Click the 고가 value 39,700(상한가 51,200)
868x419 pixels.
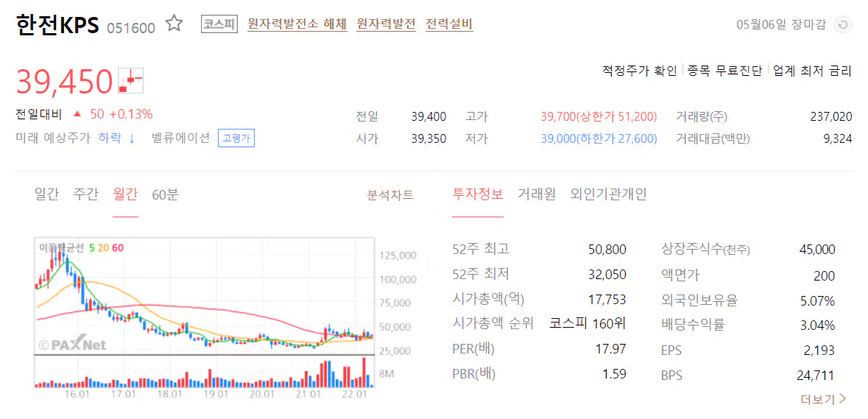point(599,117)
